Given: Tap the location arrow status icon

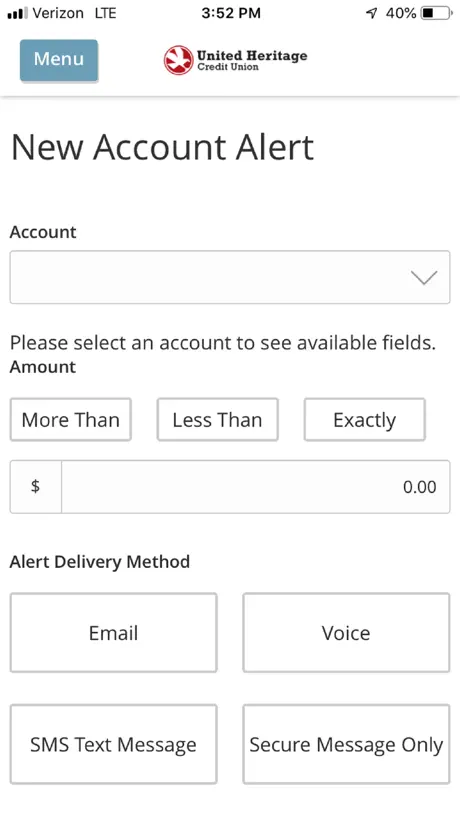Looking at the screenshot, I should [371, 14].
